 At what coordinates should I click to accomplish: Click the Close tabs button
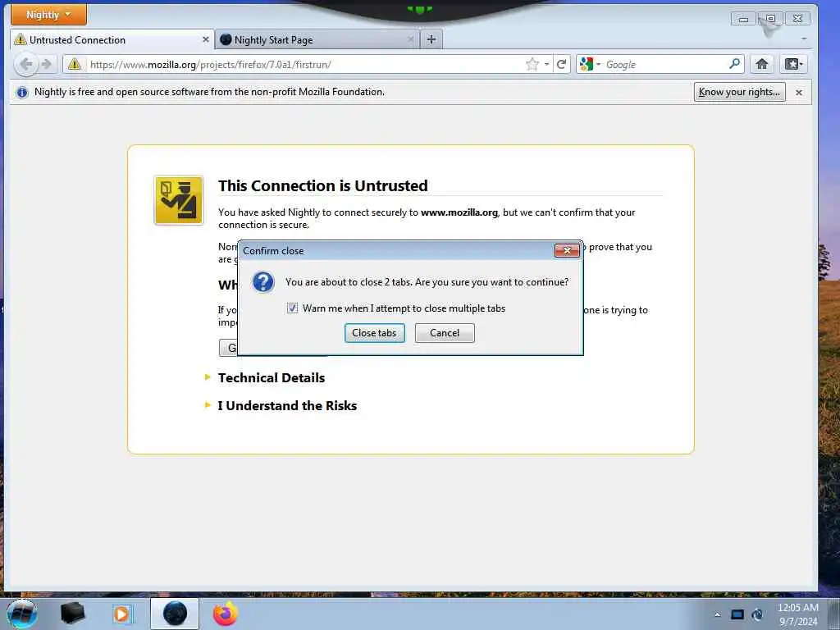(374, 333)
